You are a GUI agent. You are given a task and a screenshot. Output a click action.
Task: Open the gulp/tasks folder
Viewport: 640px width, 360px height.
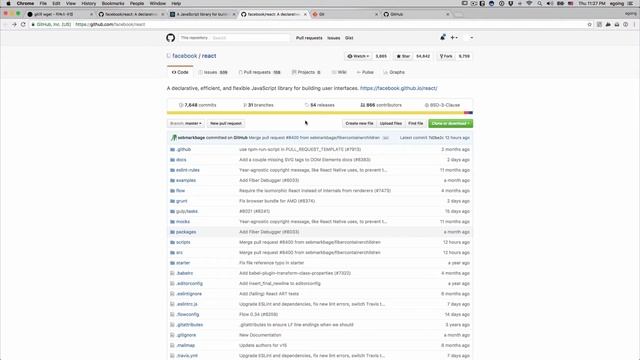pyautogui.click(x=187, y=211)
